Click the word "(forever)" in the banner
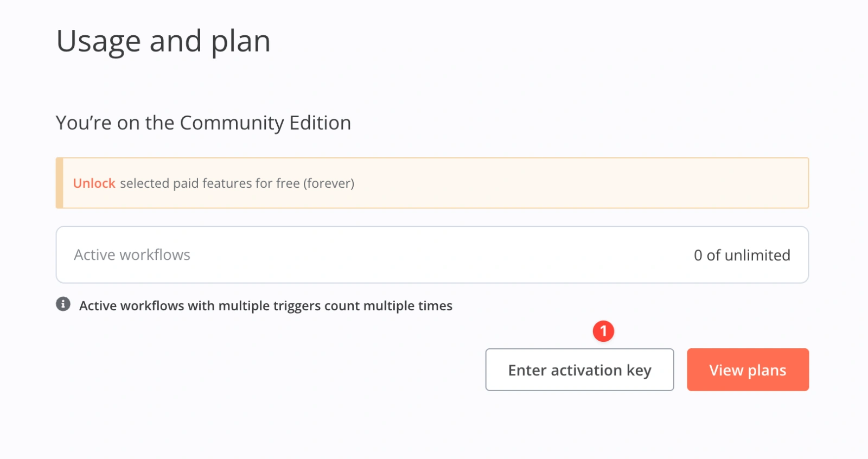Viewport: 868px width, 459px height. tap(329, 183)
